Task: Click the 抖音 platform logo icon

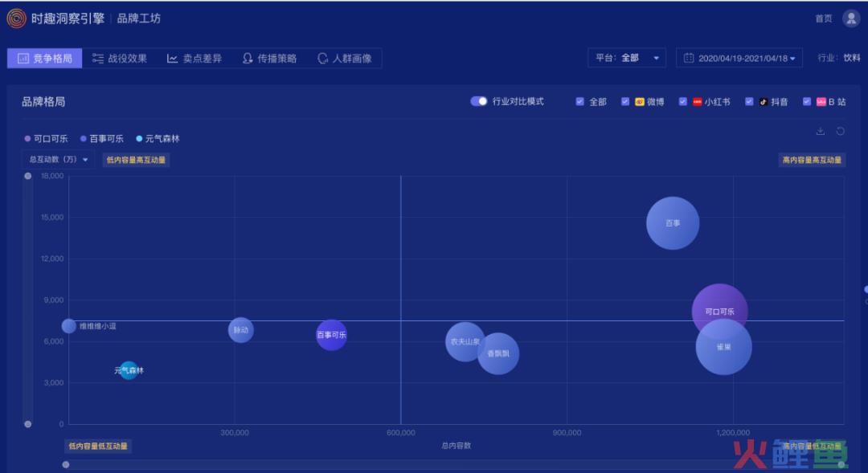Action: point(764,102)
